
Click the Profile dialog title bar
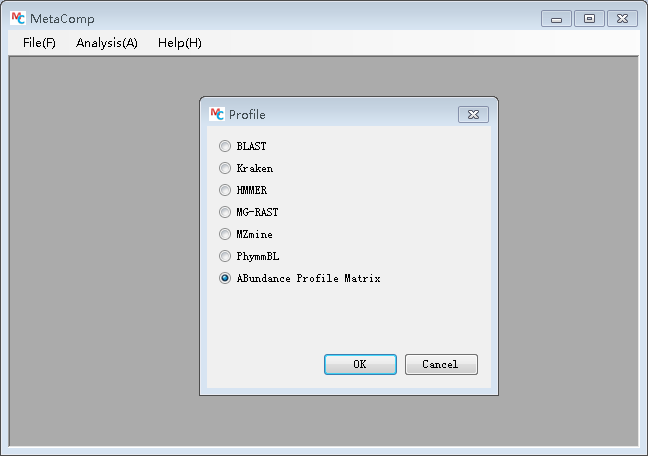pos(340,114)
